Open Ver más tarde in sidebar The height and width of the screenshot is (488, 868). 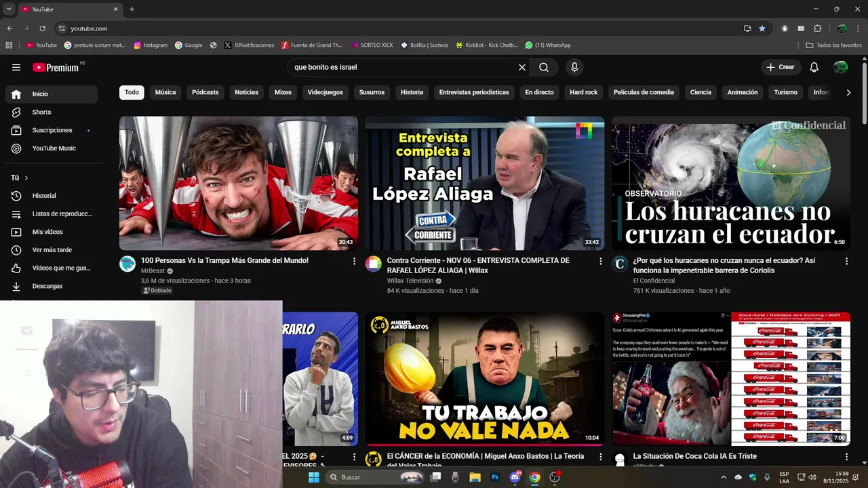52,250
